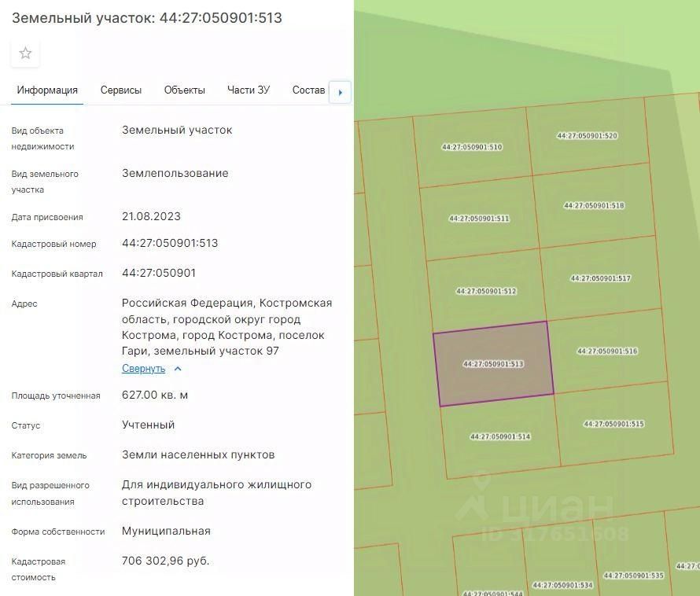
Task: Collapse the address with the chevron next to Свернуть
Action: (178, 369)
